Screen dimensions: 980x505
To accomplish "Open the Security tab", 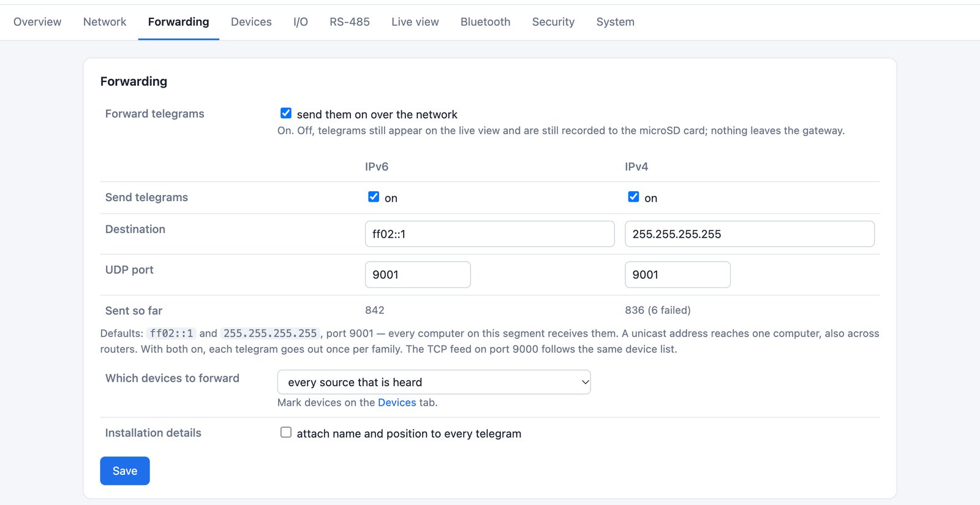I will point(554,22).
